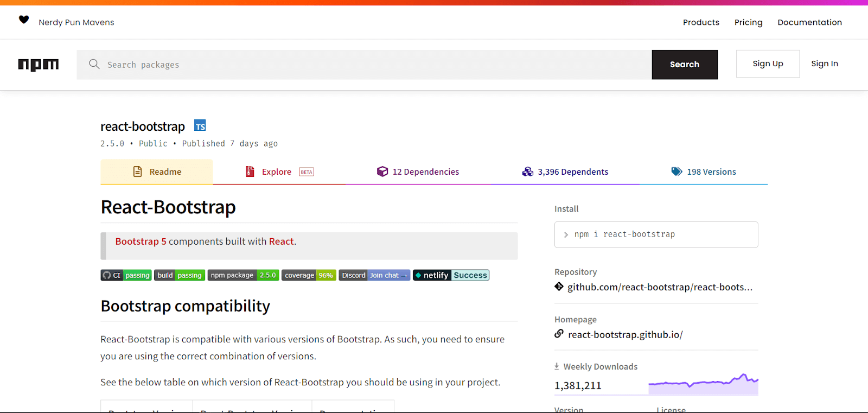
Task: Click the Weekly Downloads label
Action: pyautogui.click(x=601, y=366)
